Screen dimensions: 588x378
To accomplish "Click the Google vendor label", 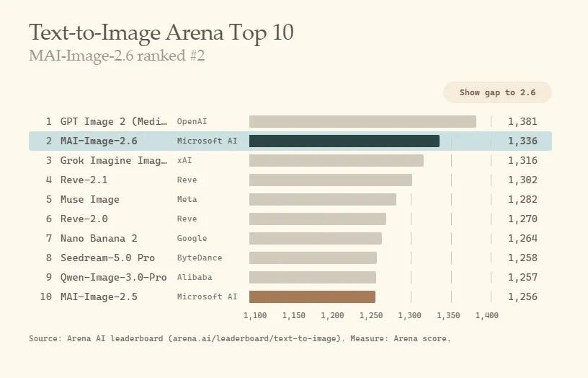I will [192, 238].
